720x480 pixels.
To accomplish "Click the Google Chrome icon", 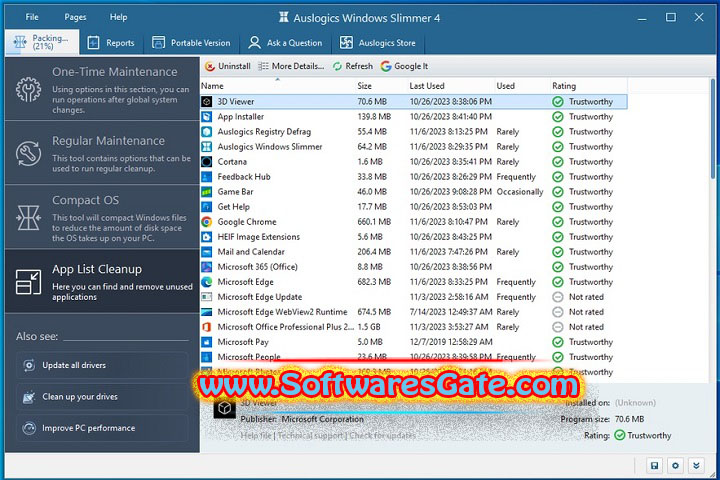I will click(207, 222).
